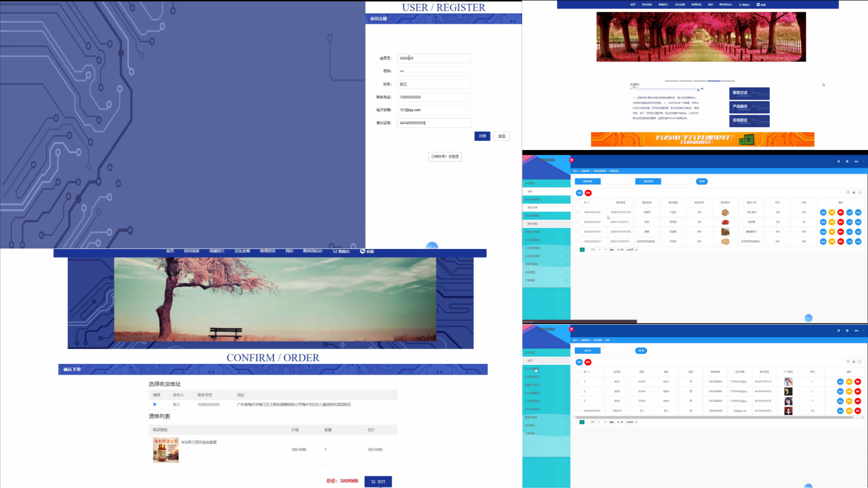Image resolution: width=868 pixels, height=488 pixels.
Task: Click the blue search icon in admin panel
Action: pos(702,181)
